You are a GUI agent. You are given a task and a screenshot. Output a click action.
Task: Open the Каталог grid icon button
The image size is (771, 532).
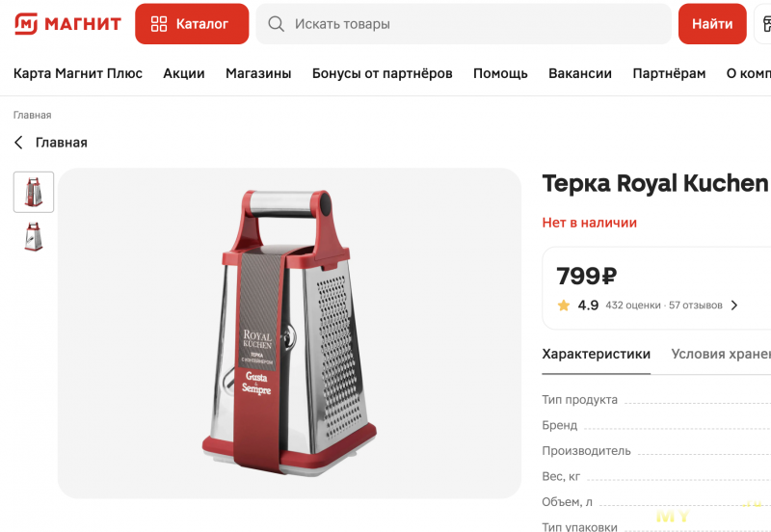click(192, 23)
